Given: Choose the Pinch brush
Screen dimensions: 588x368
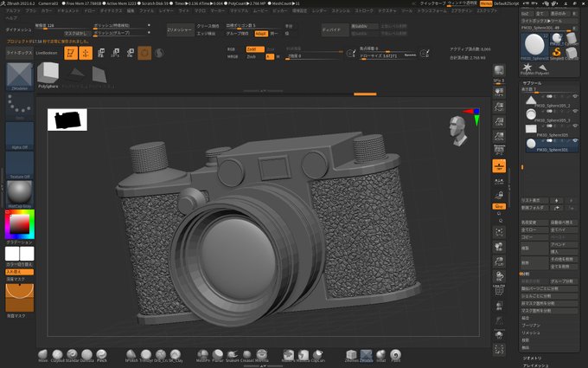Looking at the screenshot, I should 102,354.
